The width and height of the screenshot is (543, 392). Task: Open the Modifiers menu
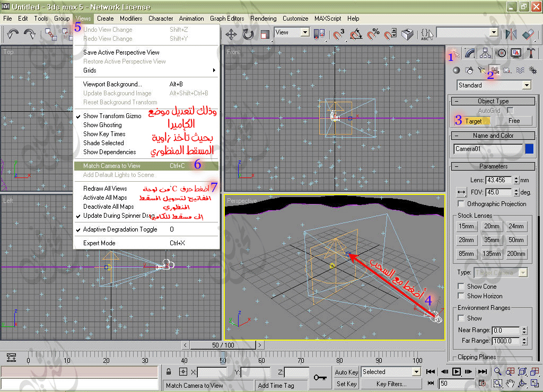pyautogui.click(x=131, y=19)
